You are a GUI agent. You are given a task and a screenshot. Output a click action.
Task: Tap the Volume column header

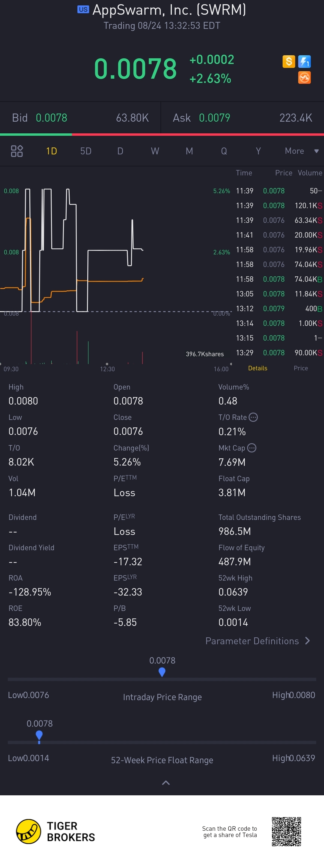pos(310,173)
